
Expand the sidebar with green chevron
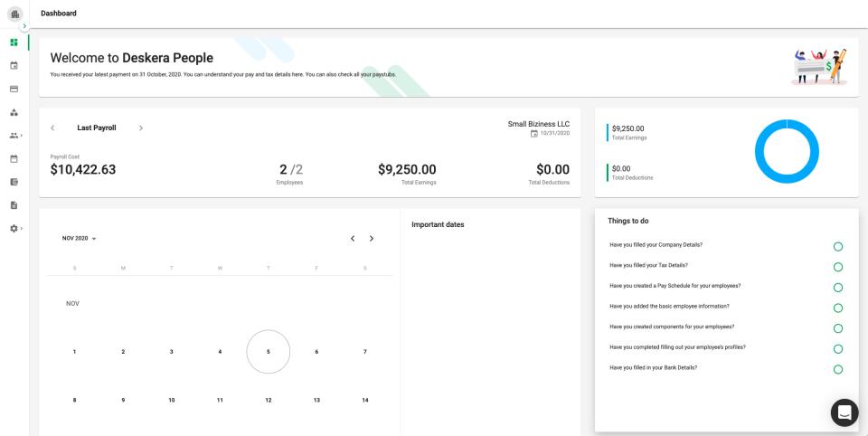pyautogui.click(x=24, y=26)
